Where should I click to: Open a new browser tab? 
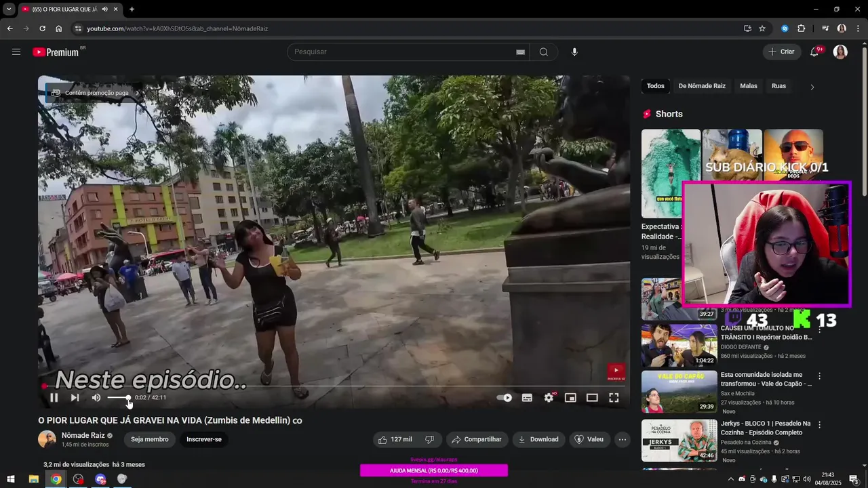click(132, 9)
